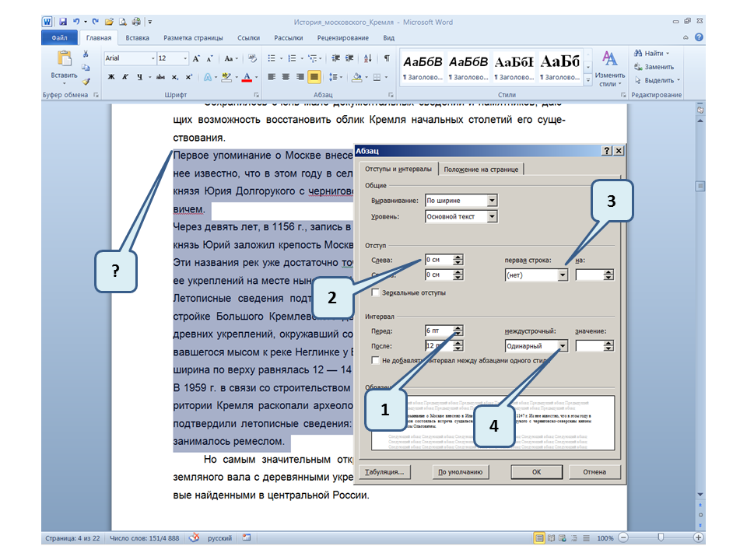Click the justify alignment icon
This screenshot has width=747, height=560.
(314, 77)
